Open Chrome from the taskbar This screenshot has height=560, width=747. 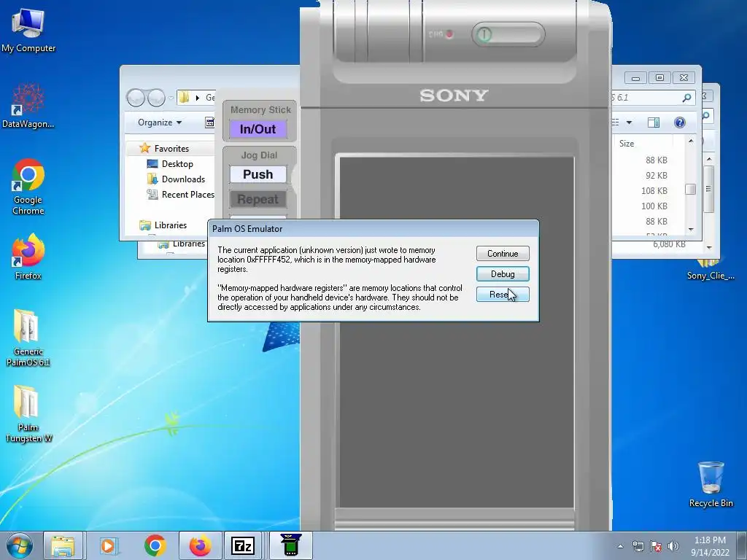(155, 545)
